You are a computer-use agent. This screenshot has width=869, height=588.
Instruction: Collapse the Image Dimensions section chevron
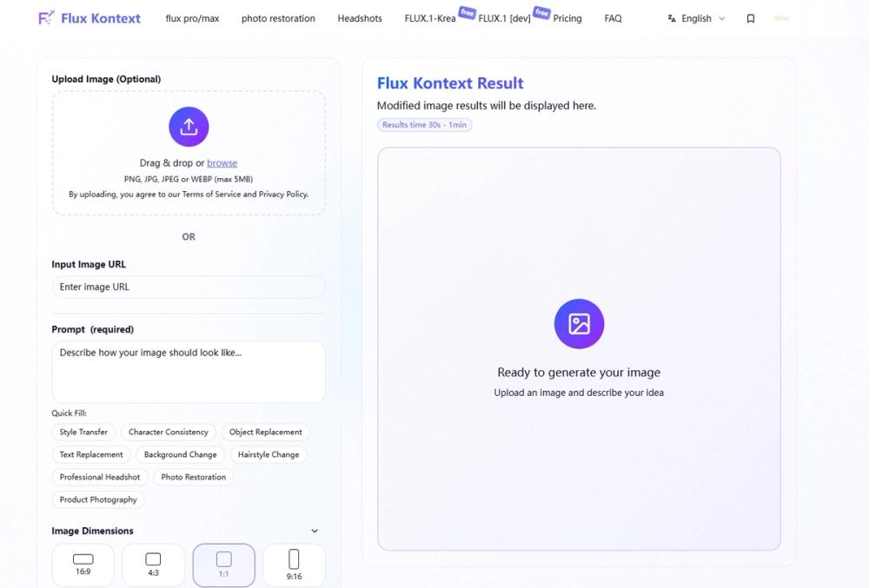point(315,531)
